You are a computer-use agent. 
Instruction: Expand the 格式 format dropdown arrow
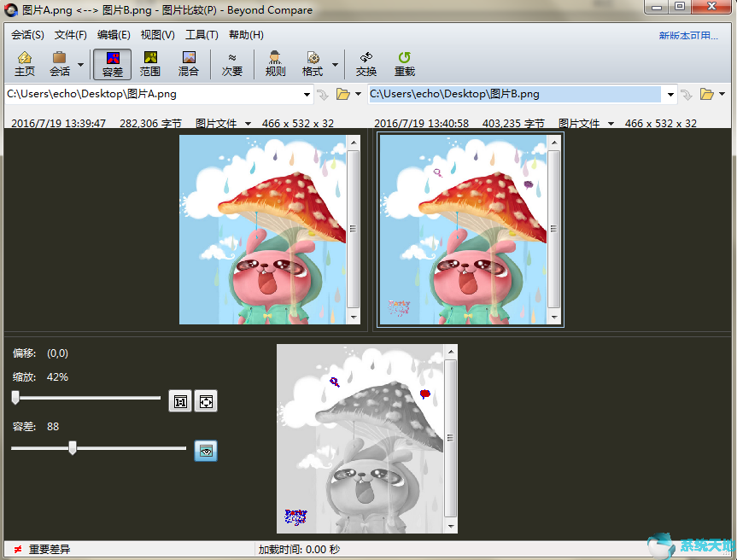click(x=335, y=64)
